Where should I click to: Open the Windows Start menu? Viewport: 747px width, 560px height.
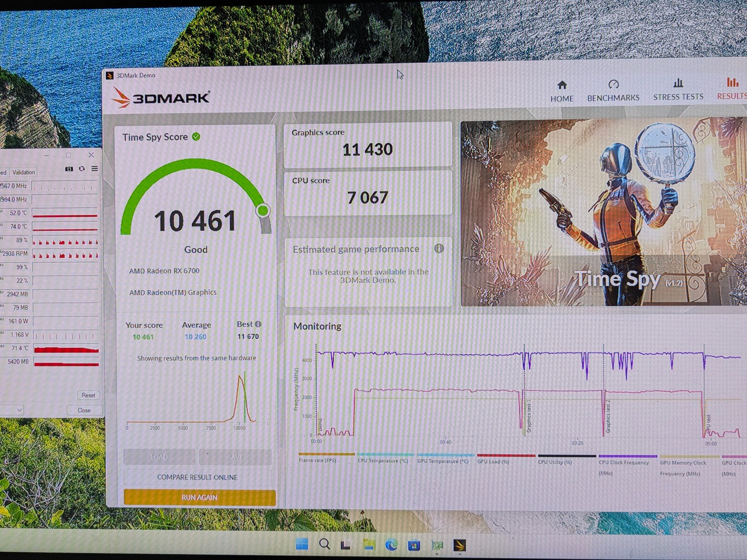point(302,544)
